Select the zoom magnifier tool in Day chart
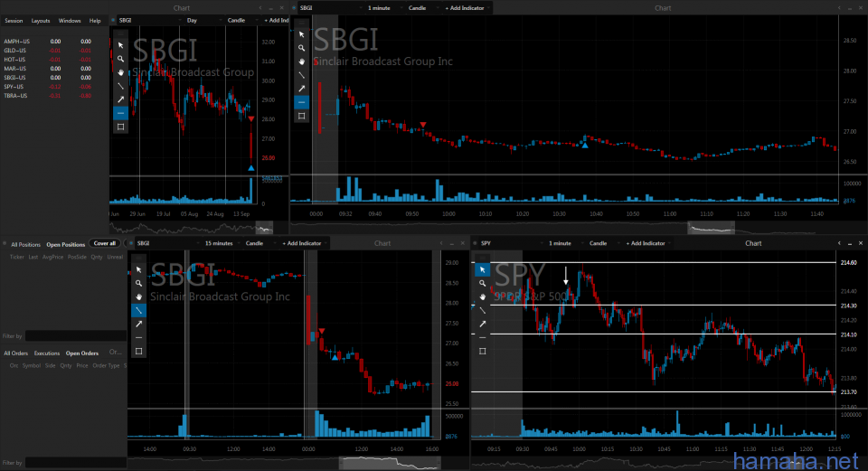The width and height of the screenshot is (868, 471). click(120, 59)
